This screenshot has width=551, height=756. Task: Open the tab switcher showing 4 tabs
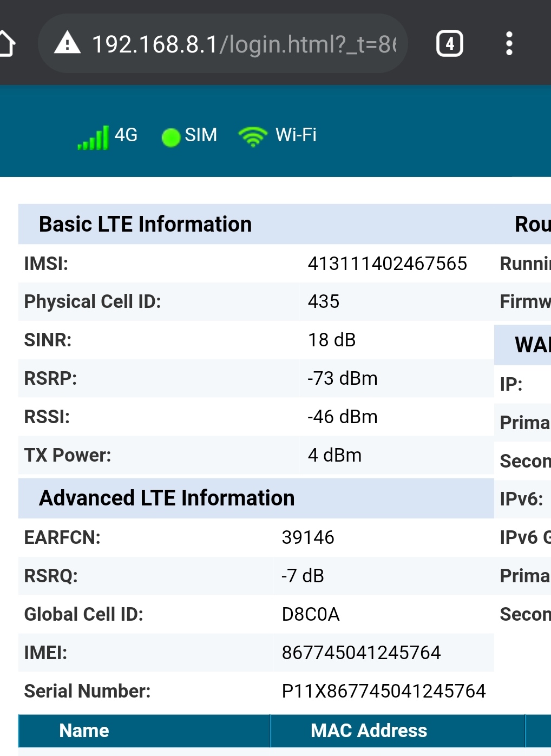click(450, 44)
